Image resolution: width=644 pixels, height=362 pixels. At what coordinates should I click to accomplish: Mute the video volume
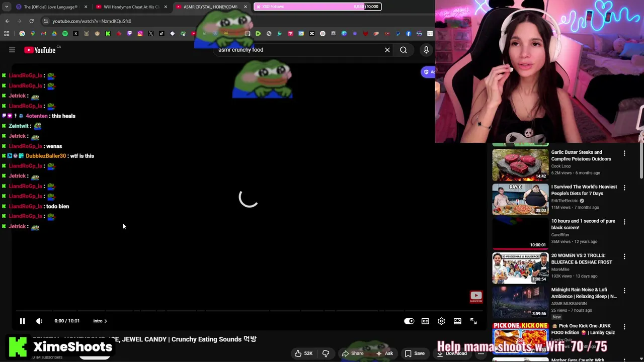coord(39,321)
